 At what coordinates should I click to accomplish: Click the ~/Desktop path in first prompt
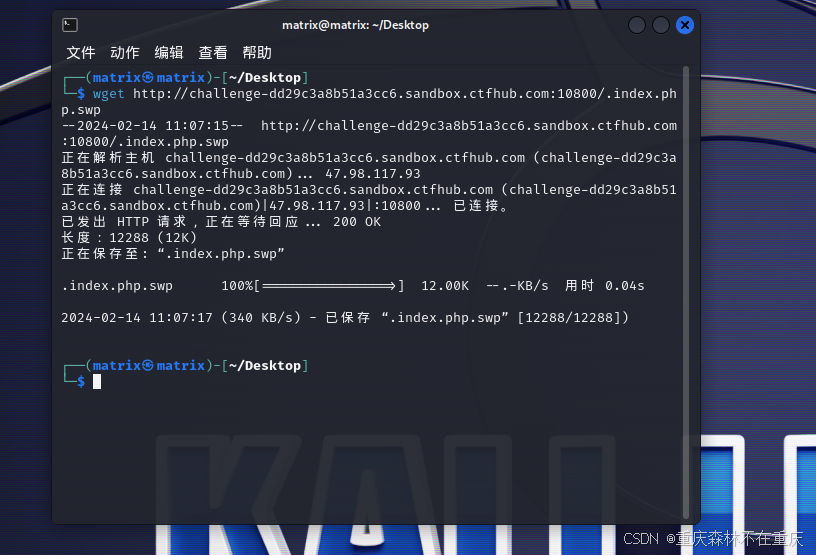(265, 78)
